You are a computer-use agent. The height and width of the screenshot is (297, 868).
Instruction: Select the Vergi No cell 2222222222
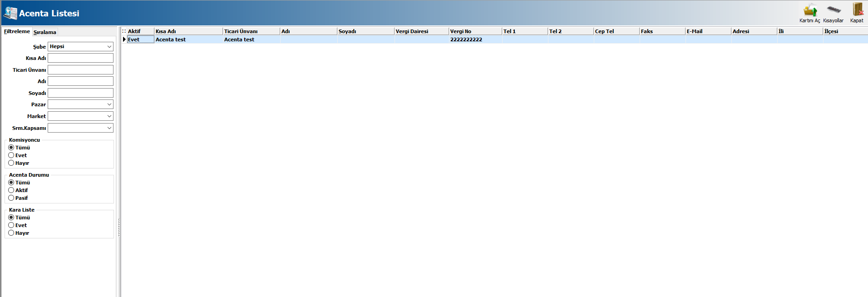pos(475,40)
